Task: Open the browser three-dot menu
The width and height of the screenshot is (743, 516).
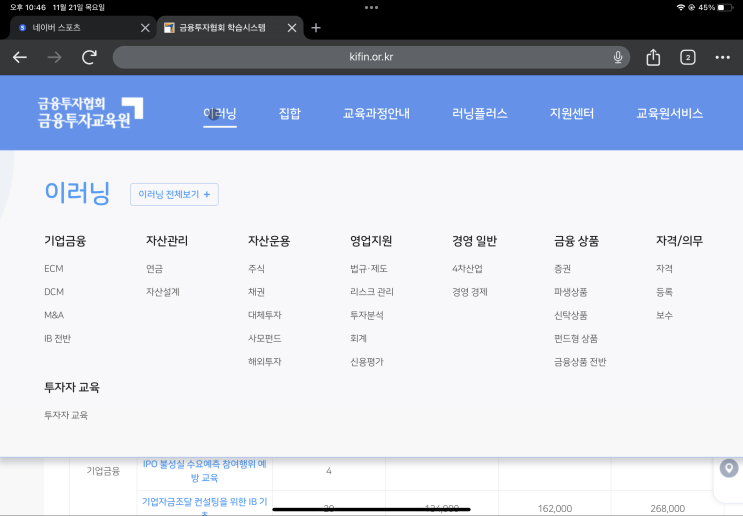Action: point(722,57)
